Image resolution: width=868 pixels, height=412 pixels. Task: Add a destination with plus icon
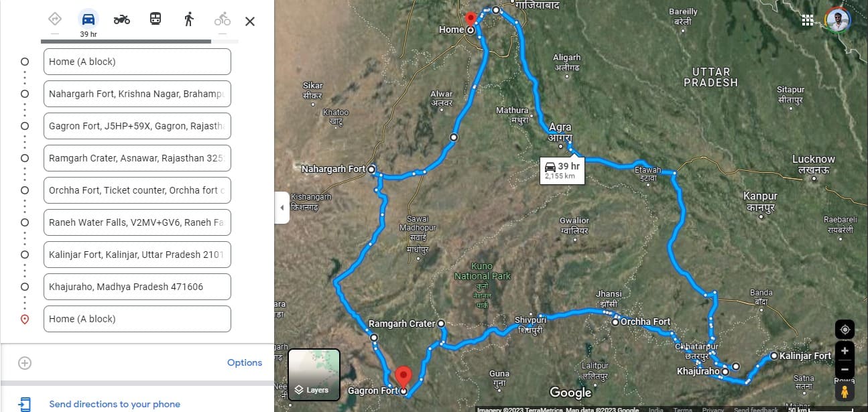pos(25,363)
